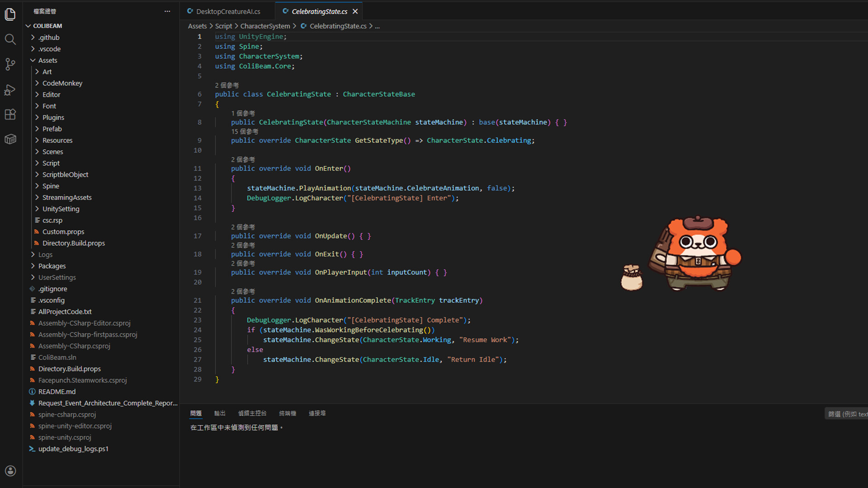Open the Search view icon
The image size is (868, 488).
click(x=10, y=39)
